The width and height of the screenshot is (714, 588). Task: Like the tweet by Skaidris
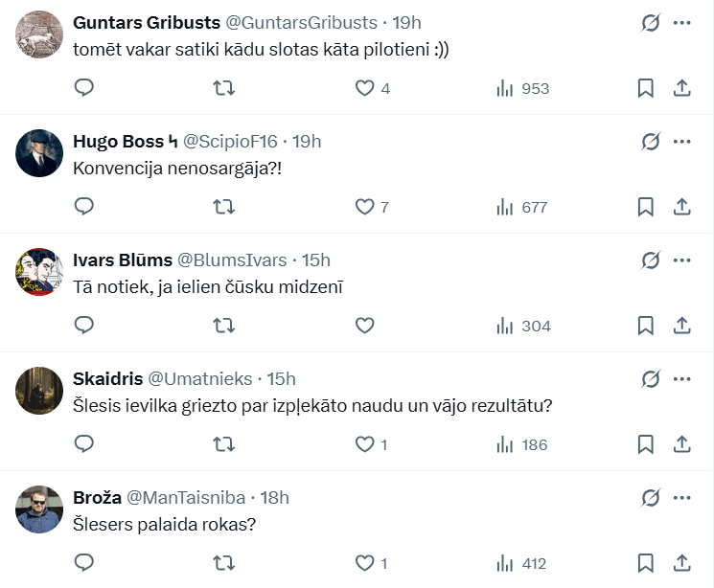[364, 444]
